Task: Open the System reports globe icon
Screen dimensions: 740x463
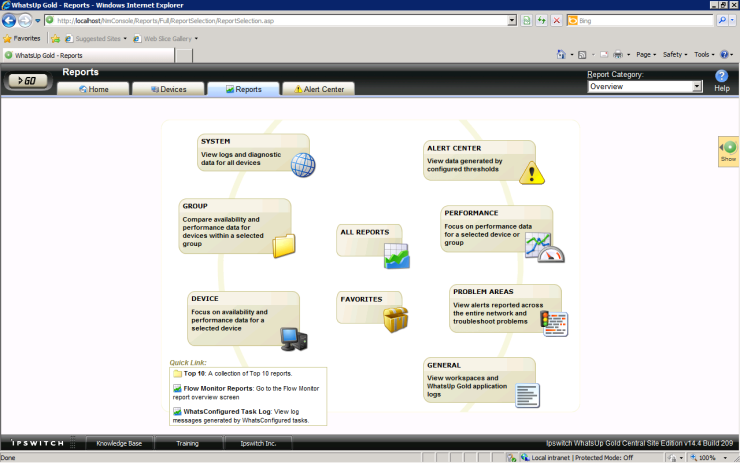Action: (x=303, y=165)
